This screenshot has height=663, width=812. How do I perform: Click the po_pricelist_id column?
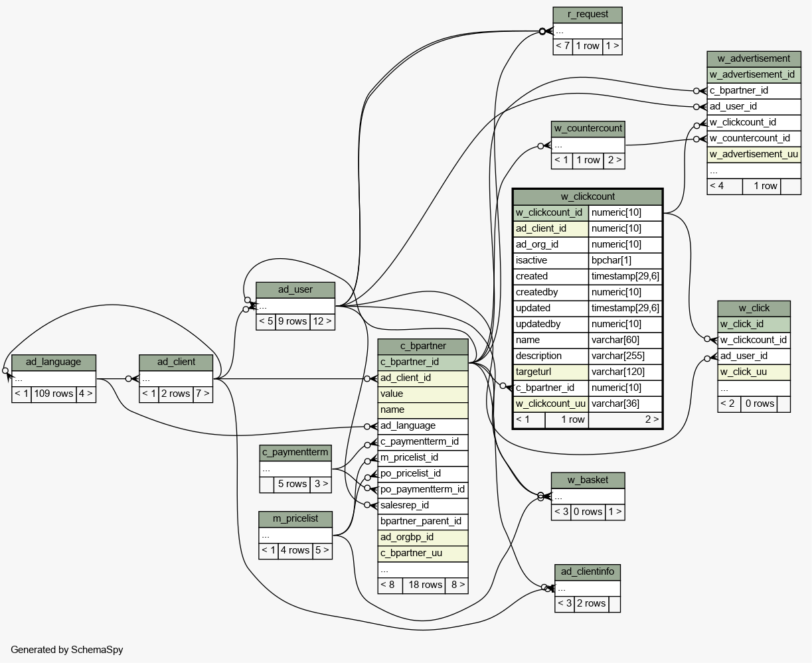423,473
